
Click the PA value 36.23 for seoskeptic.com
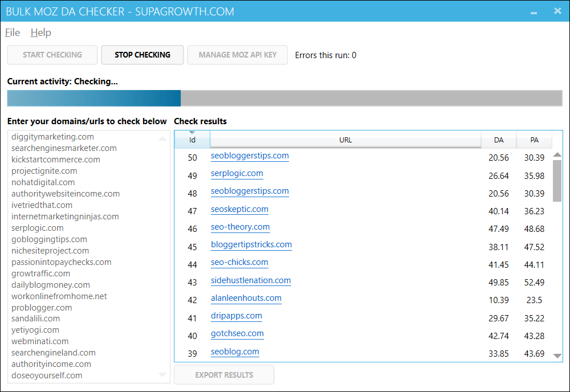tap(534, 211)
